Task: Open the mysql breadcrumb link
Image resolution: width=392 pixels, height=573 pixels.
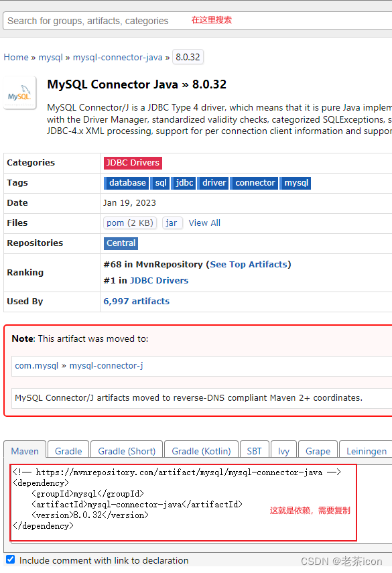Action: (51, 58)
